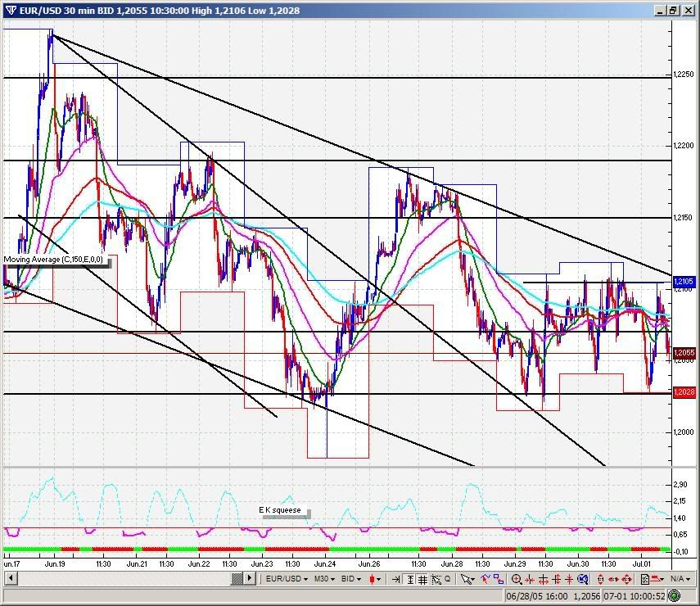Screen dimensions: 700x606
Task: Pick the trend line drawing tool
Action: [485, 579]
